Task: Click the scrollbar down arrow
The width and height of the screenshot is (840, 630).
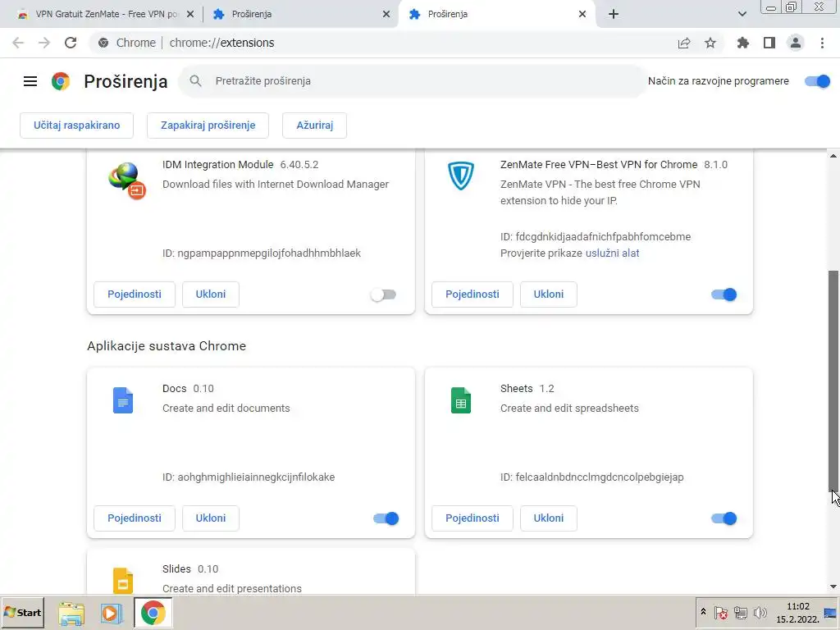Action: (833, 587)
